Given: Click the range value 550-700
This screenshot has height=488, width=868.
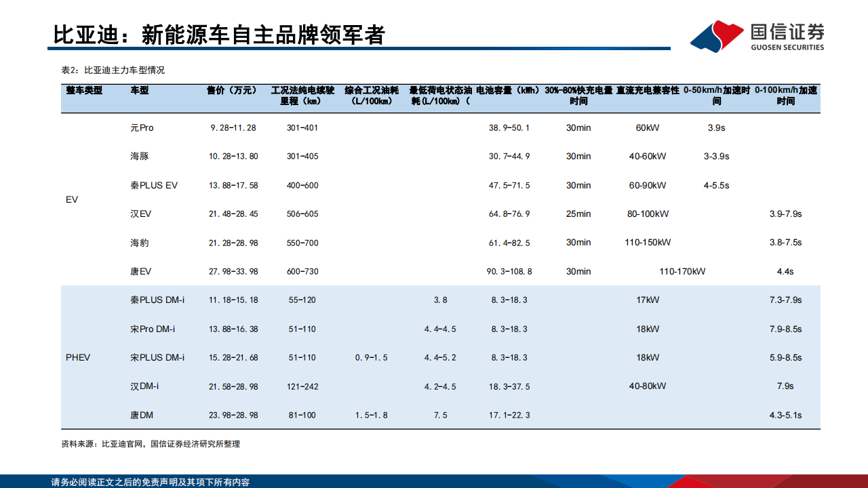Looking at the screenshot, I should (x=302, y=243).
